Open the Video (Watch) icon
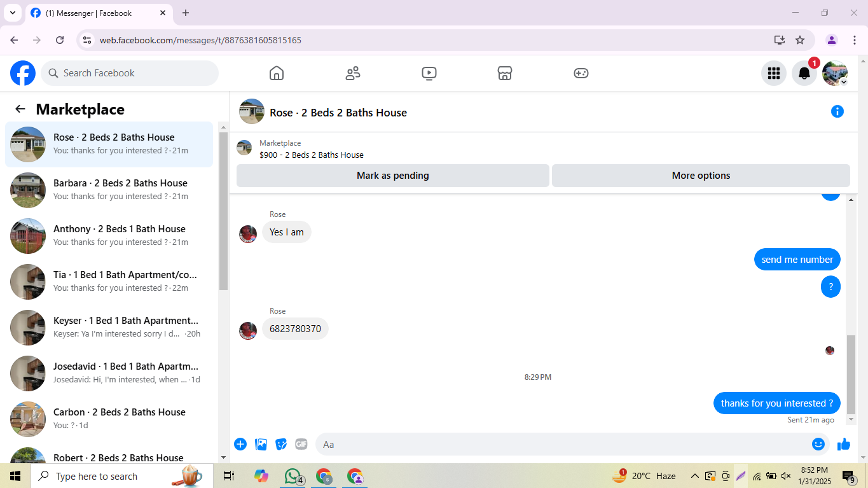 coord(429,73)
